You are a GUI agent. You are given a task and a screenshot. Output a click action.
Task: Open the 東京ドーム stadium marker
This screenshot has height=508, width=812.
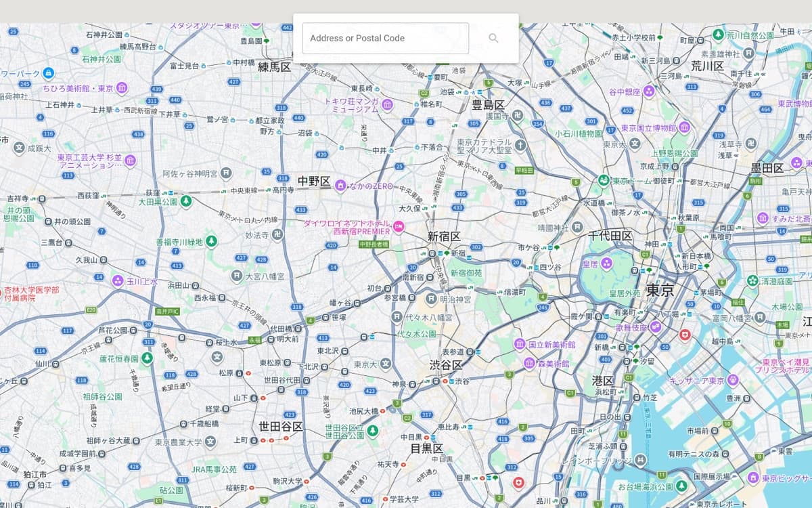(603, 181)
